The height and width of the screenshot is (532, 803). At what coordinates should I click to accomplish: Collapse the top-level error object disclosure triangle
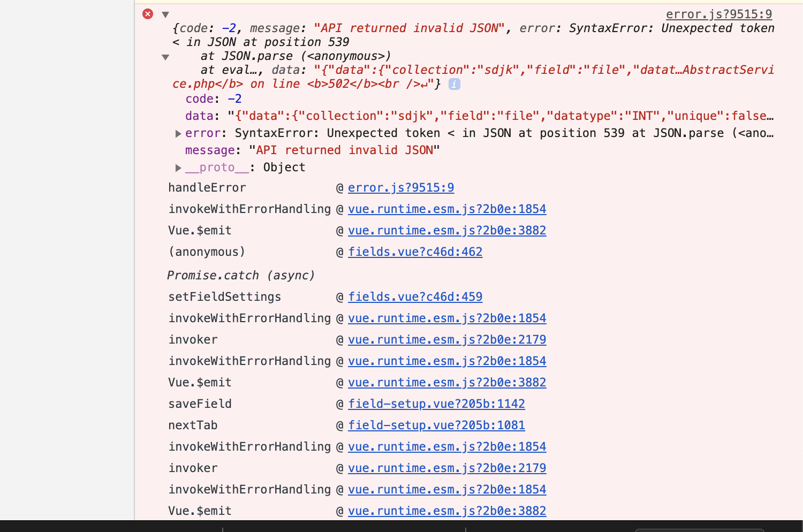[165, 14]
